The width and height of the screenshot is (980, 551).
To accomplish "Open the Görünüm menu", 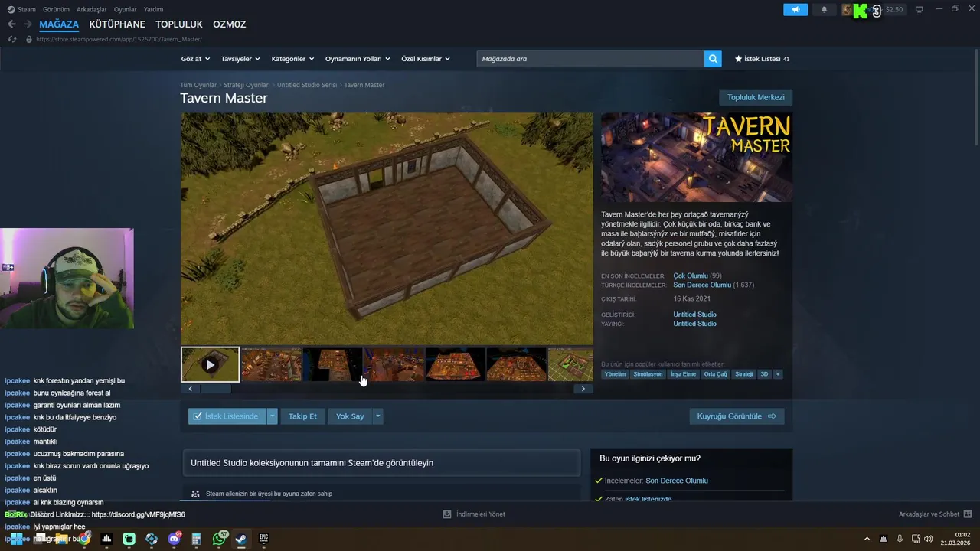I will [x=56, y=9].
